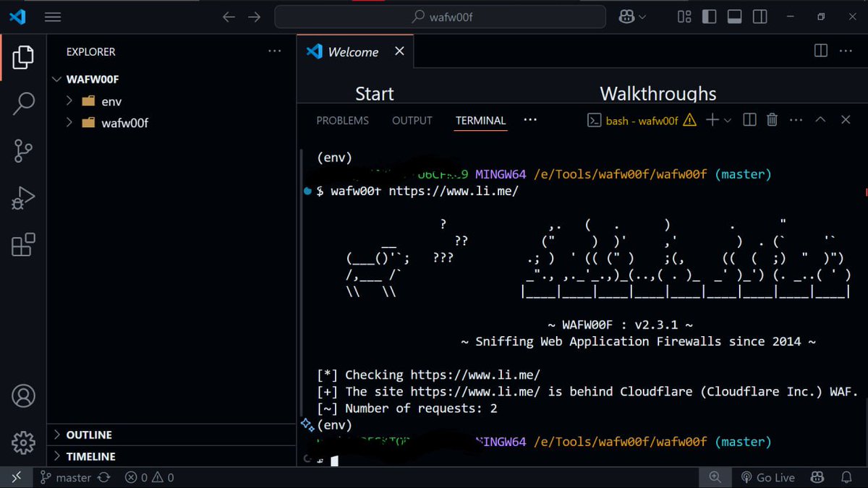Open zoom indicator in status bar

(x=715, y=477)
